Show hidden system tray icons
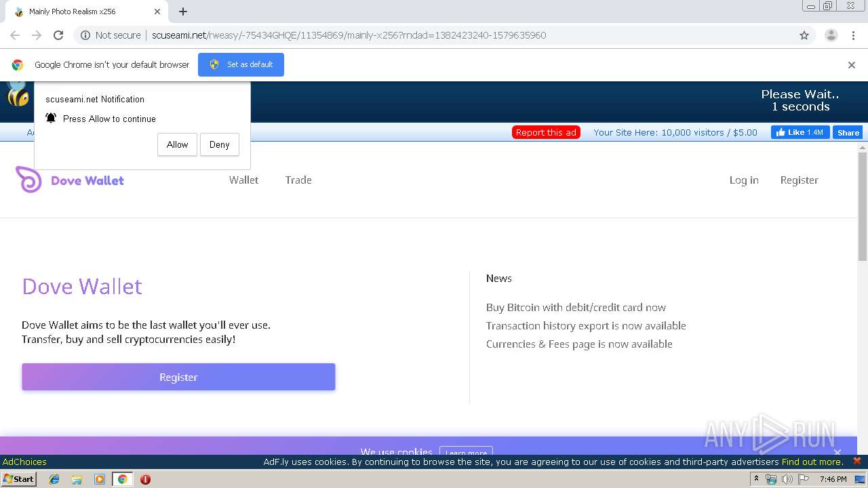Image resolution: width=868 pixels, height=488 pixels. coord(757,479)
